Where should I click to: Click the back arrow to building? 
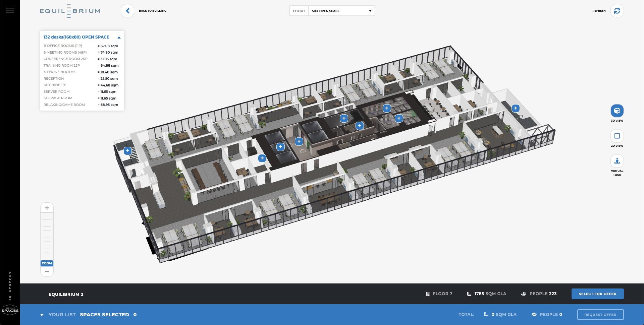click(x=127, y=11)
